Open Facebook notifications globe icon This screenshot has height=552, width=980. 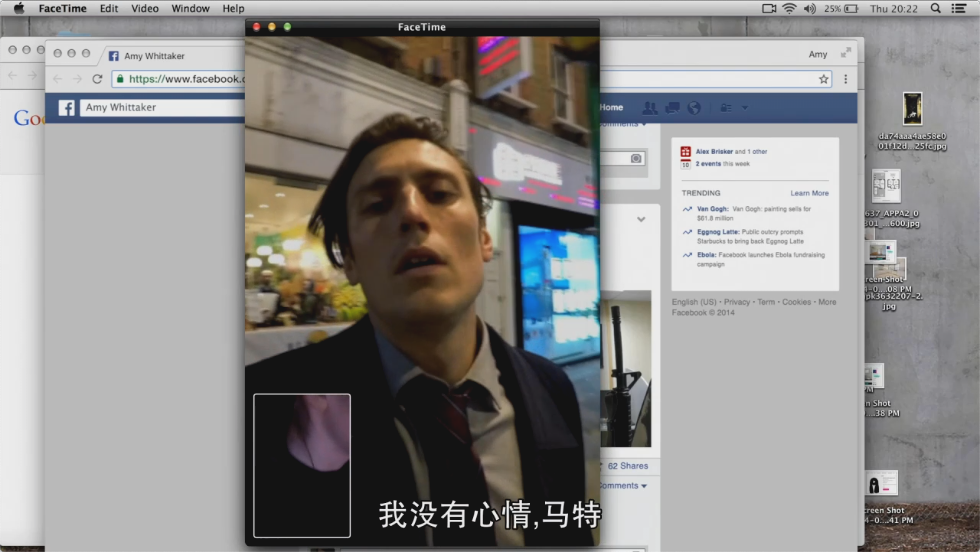[x=695, y=108]
